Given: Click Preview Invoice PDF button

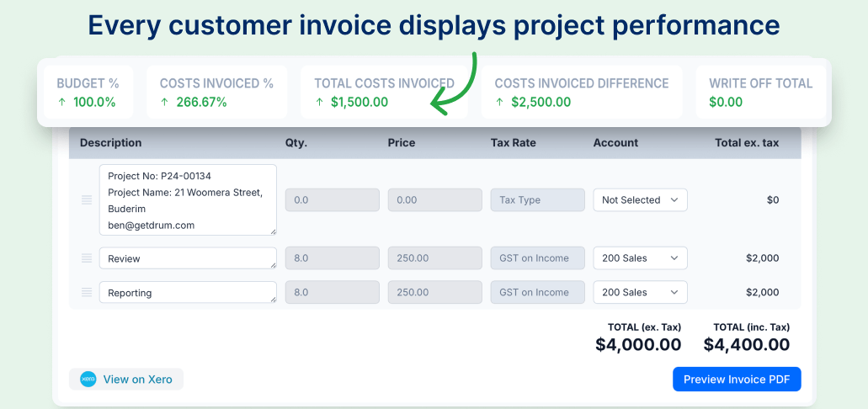Looking at the screenshot, I should (x=737, y=379).
